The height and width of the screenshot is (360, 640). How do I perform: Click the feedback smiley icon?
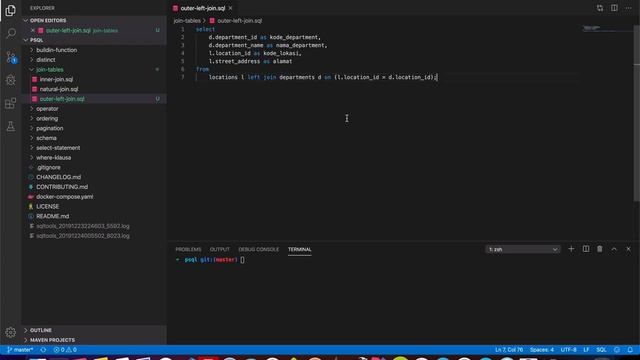(x=617, y=350)
